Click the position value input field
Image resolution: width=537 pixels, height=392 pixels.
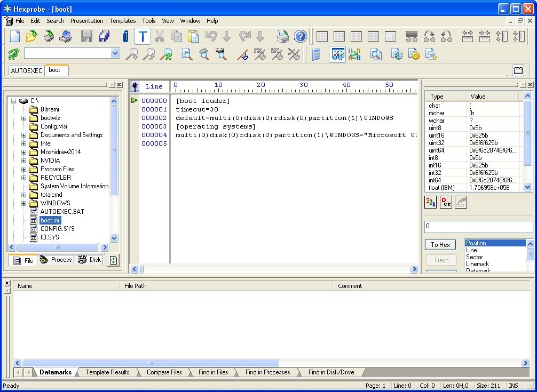coord(478,227)
